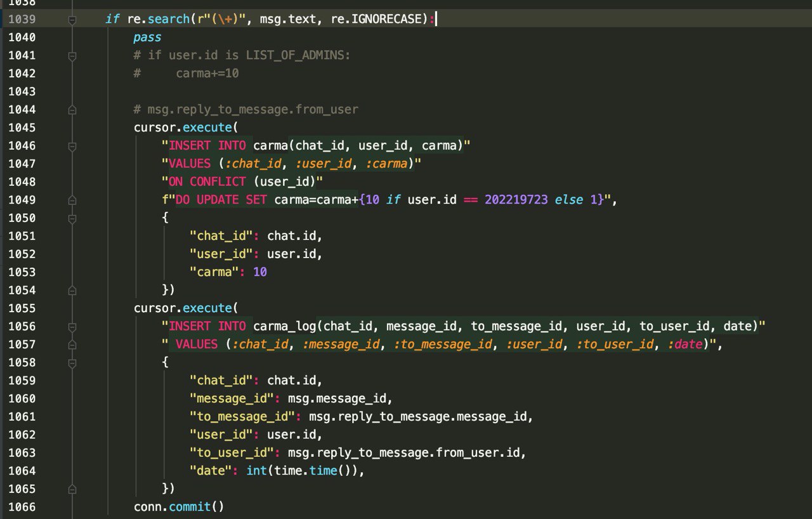Screen dimensions: 812x519
Task: Click the user id number 202219723
Action: click(x=516, y=200)
